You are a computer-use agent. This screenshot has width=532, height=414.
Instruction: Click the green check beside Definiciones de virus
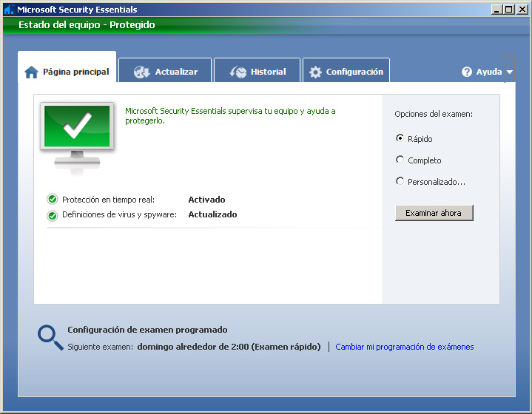53,215
